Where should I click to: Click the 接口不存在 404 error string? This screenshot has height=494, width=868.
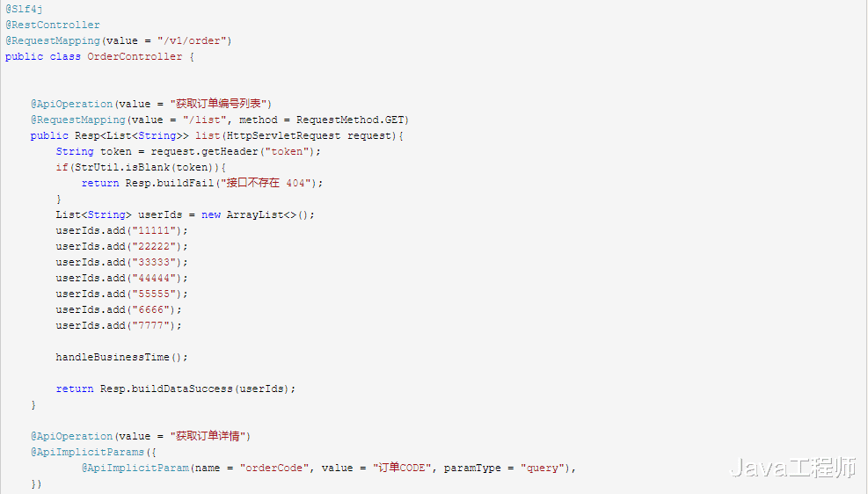[266, 183]
